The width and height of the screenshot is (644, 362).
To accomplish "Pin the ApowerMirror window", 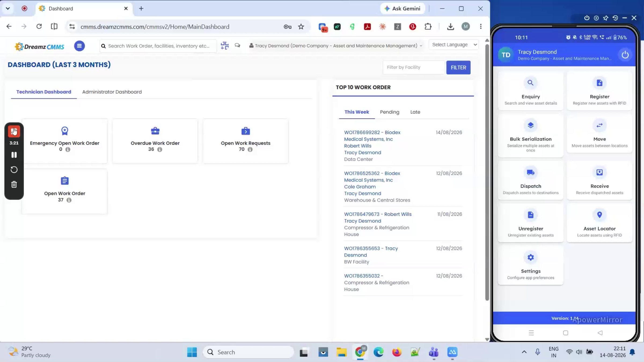I will (x=606, y=18).
